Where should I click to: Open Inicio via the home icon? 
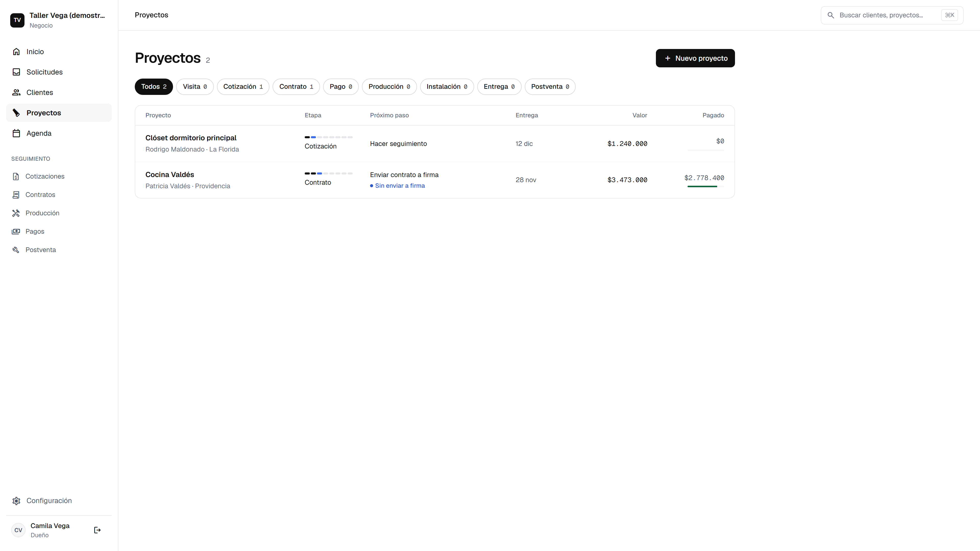click(x=16, y=52)
